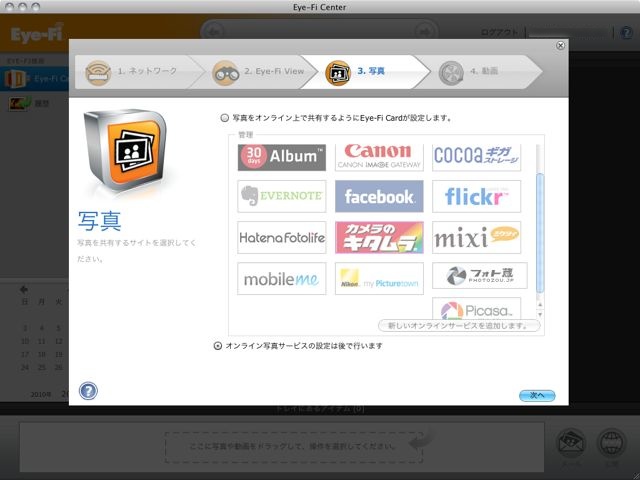Viewport: 640px width, 480px height.
Task: Choose Canon Image Gateway service
Action: click(379, 157)
